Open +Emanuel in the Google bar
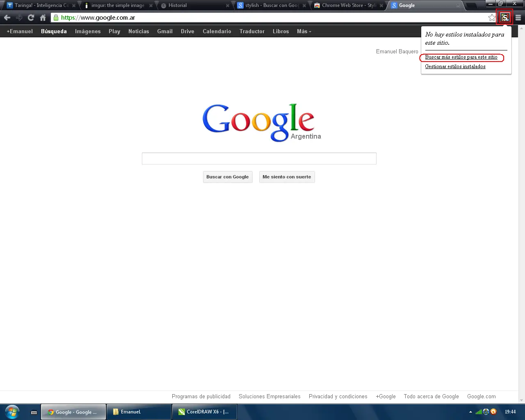 [20, 31]
